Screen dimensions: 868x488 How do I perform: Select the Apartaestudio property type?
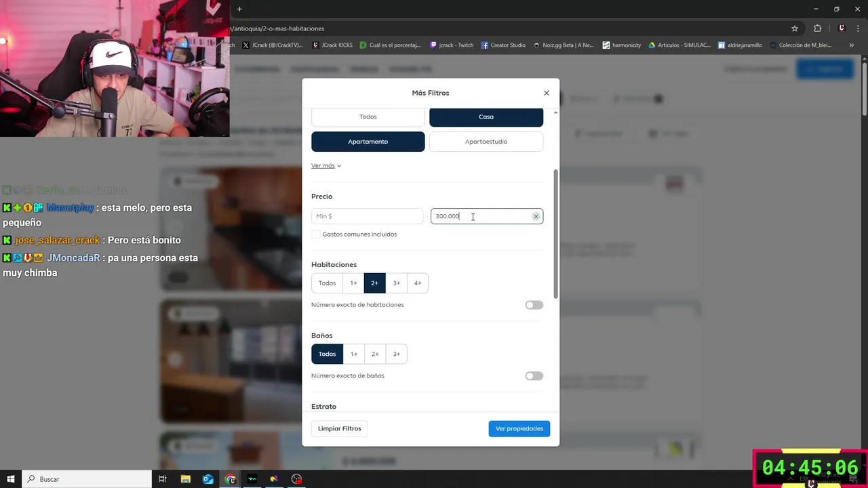pos(486,142)
